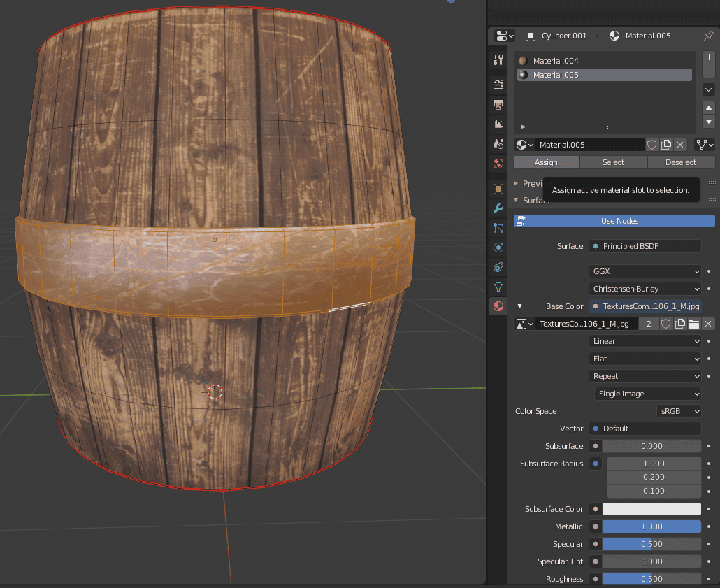
Task: Select the Physics properties tab
Action: coord(498,247)
